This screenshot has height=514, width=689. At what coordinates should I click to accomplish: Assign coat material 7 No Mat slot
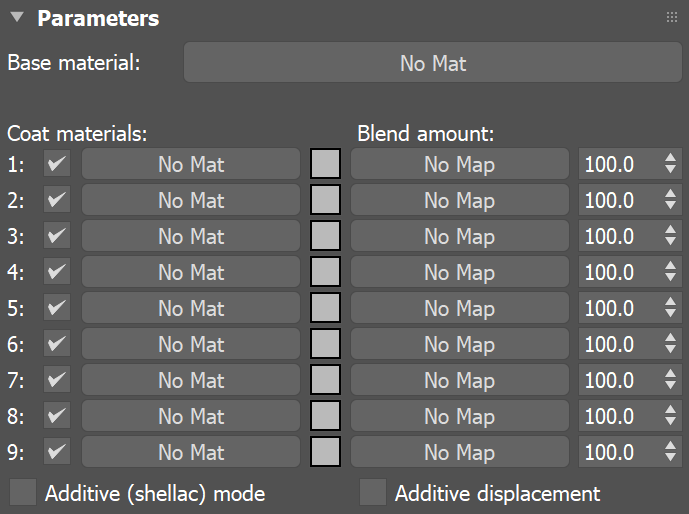pyautogui.click(x=191, y=380)
